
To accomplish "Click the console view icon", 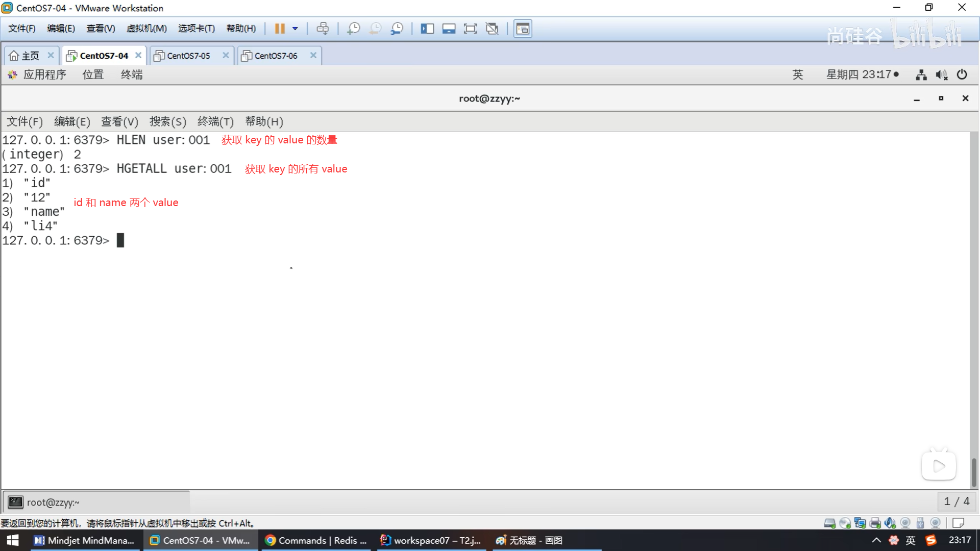I will point(523,29).
